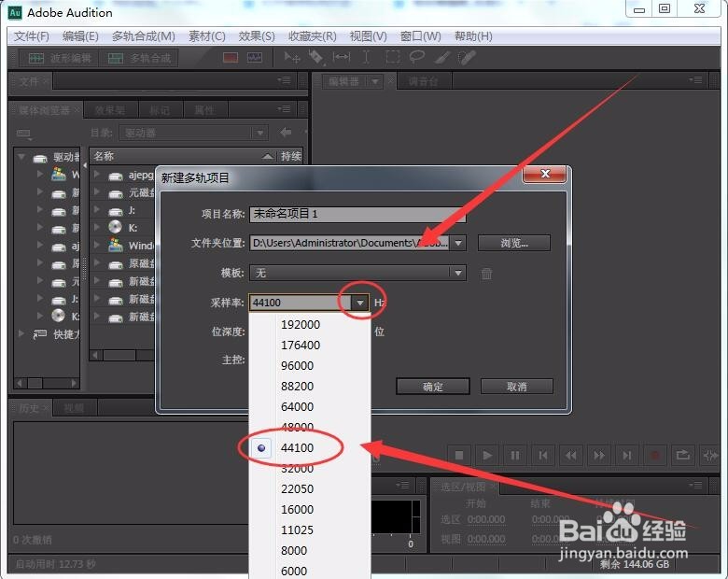
Task: Choose 22050 from sample rate list
Action: 297,488
